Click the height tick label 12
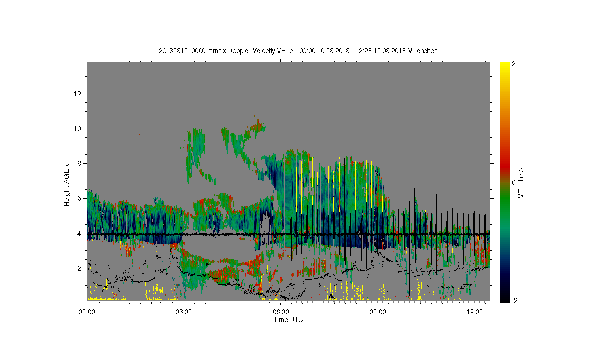607x364 pixels. click(79, 94)
